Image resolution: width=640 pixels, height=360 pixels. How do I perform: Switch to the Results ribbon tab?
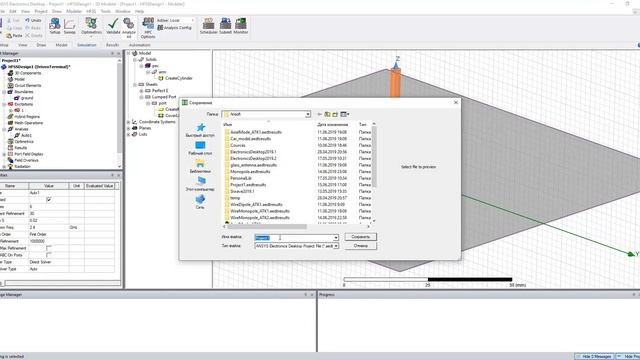(112, 45)
